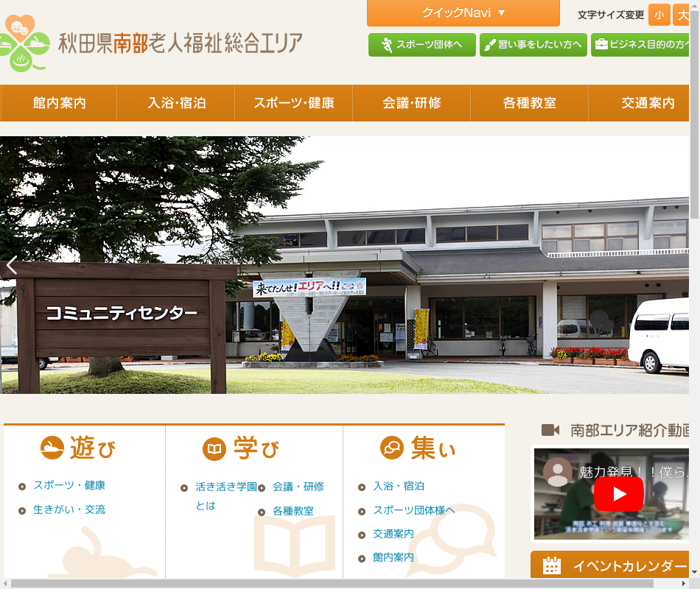Click the clover site logo icon
Viewport: 700px width, 589px height.
(x=25, y=43)
